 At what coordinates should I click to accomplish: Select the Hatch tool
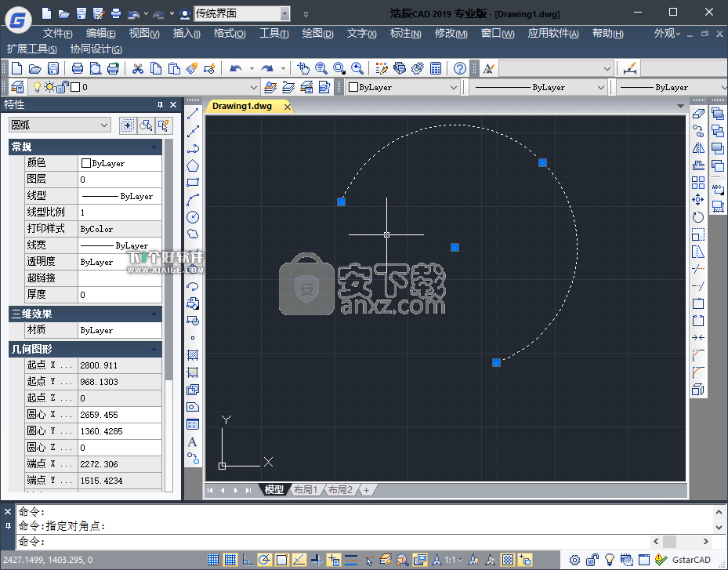pyautogui.click(x=193, y=355)
